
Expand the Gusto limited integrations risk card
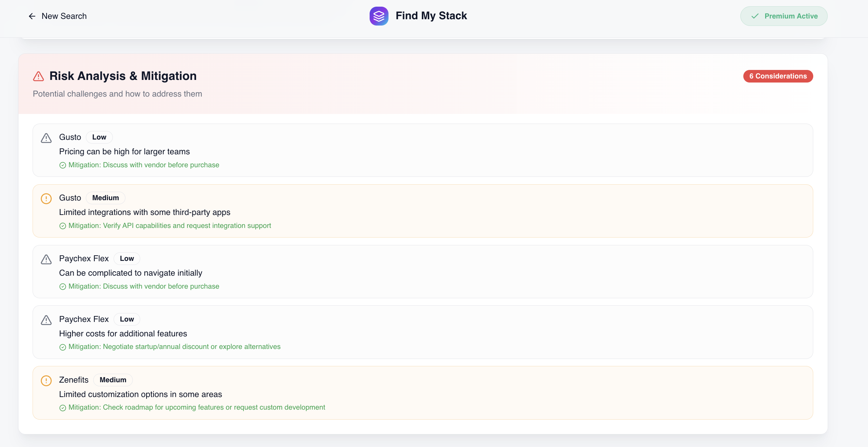click(x=423, y=211)
